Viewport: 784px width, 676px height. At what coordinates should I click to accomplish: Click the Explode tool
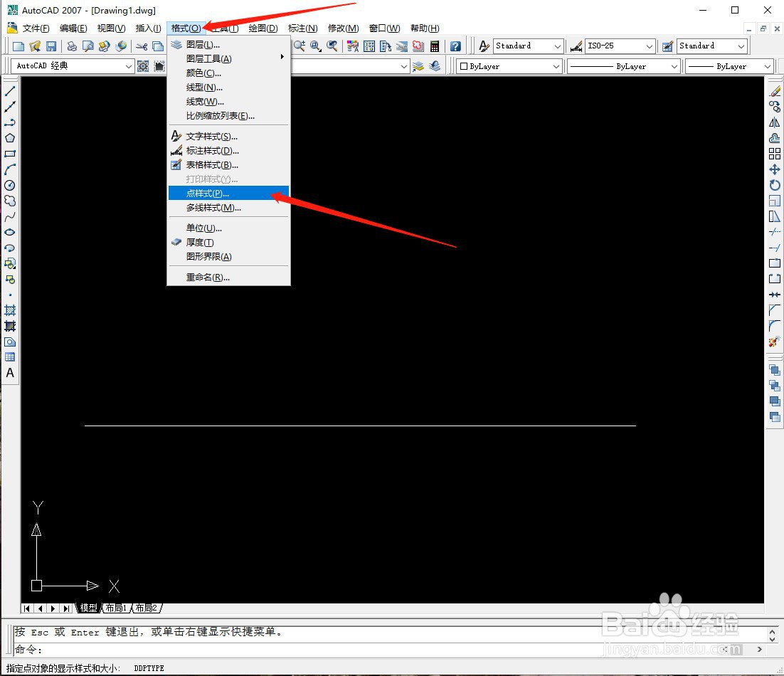[775, 342]
